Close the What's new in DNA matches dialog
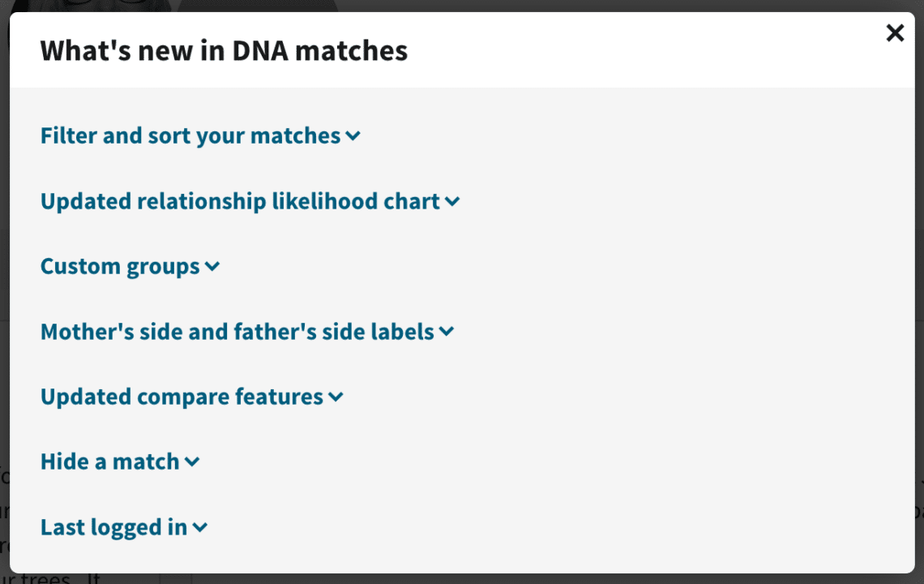The image size is (924, 584). (x=895, y=33)
